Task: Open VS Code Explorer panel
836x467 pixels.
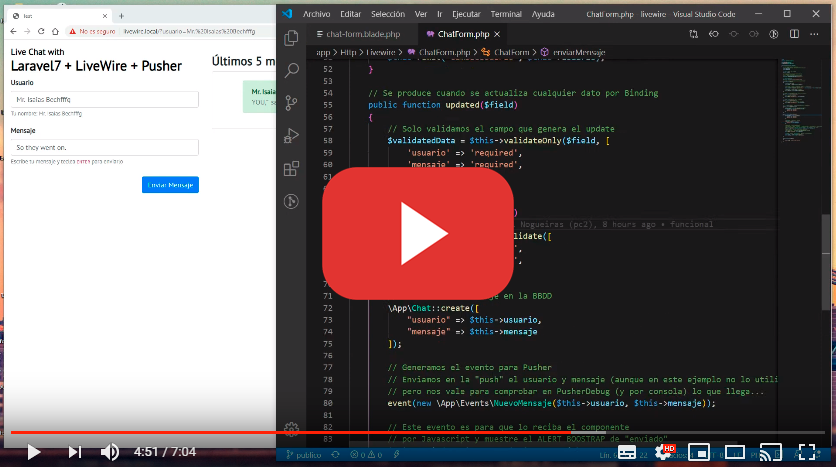Action: (291, 38)
